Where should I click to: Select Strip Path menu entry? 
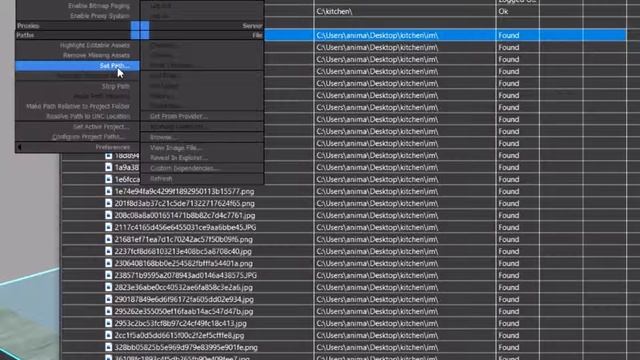pyautogui.click(x=116, y=86)
